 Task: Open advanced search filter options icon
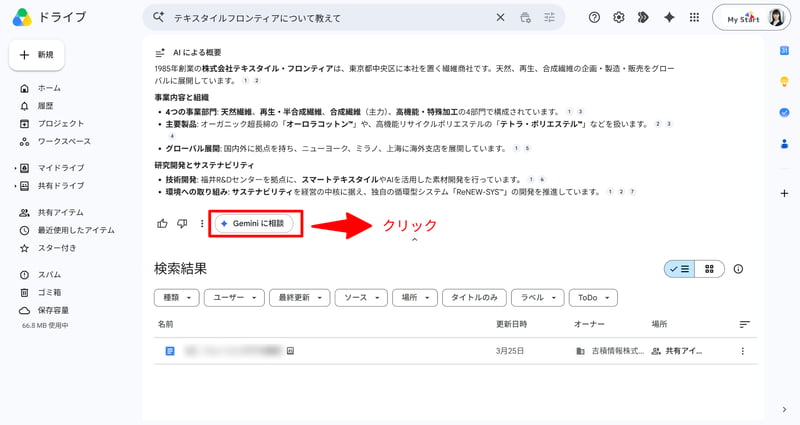coord(549,17)
